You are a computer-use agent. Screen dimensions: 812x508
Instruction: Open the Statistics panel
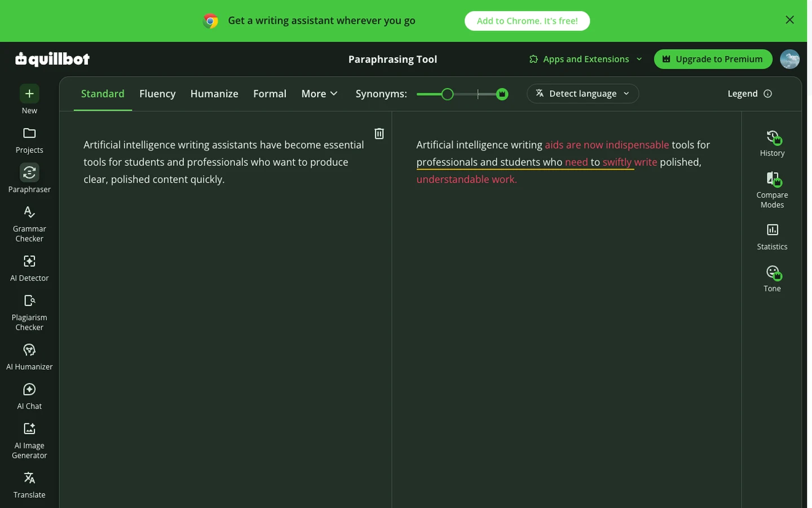772,237
